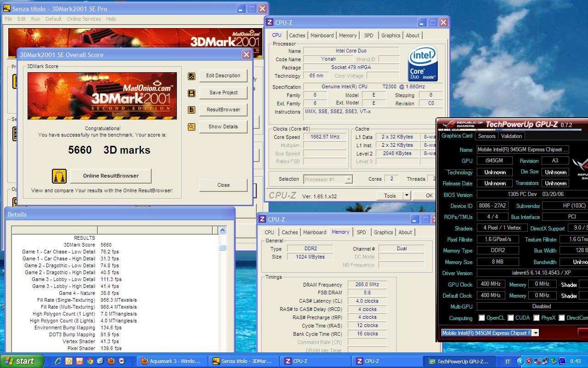This screenshot has height=368, width=588.
Task: Open the Help menu in 3DMark2001
Action: point(111,19)
